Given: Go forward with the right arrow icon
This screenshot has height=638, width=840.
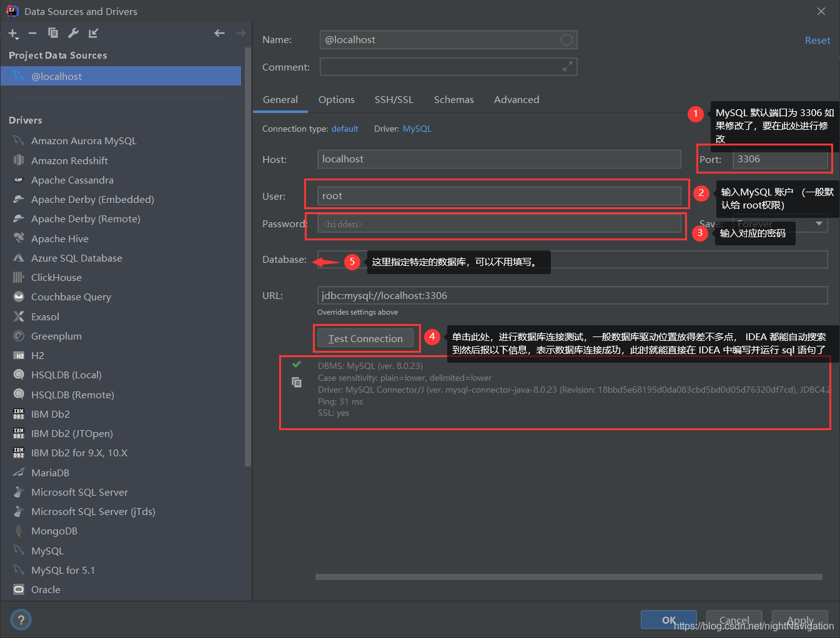Looking at the screenshot, I should click(240, 33).
